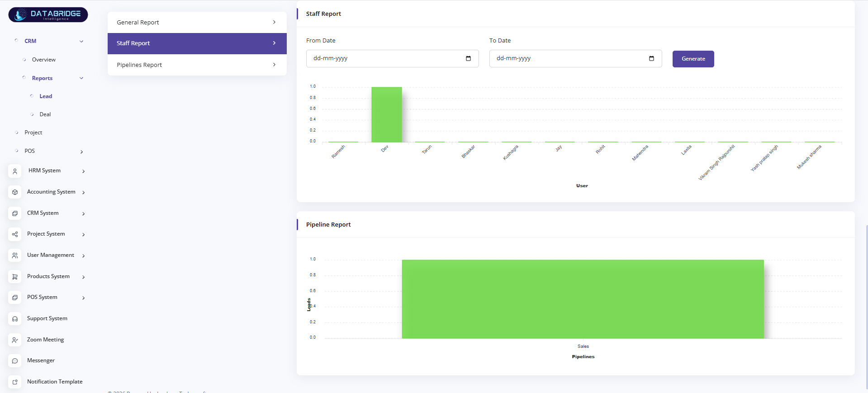The image size is (868, 393).
Task: Click the Notification Template icon
Action: pyautogui.click(x=15, y=382)
